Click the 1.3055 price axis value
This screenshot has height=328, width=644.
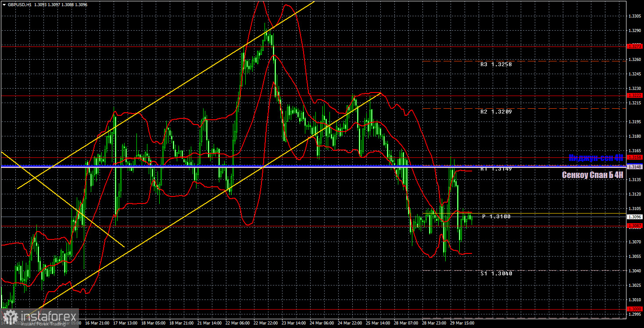[x=634, y=256]
